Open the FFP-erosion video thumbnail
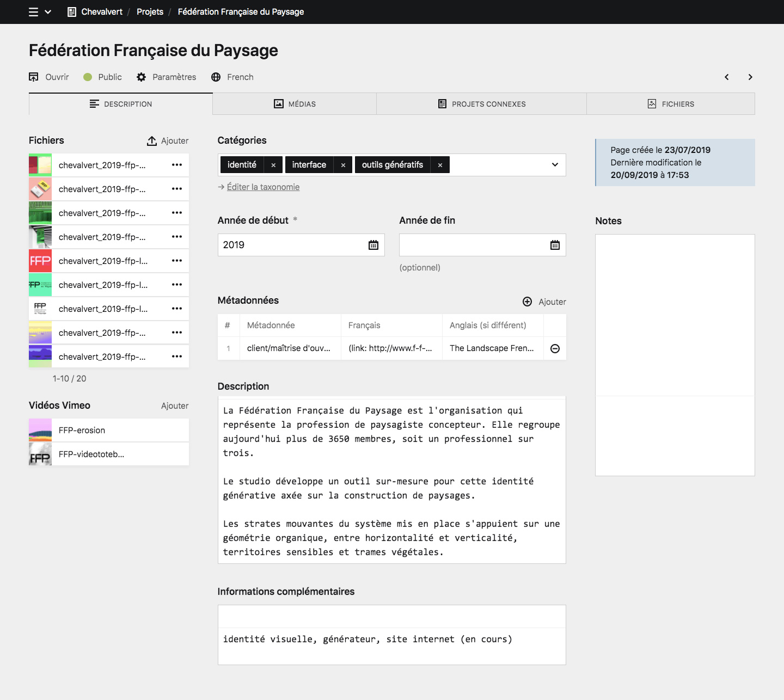The image size is (784, 700). coord(40,430)
